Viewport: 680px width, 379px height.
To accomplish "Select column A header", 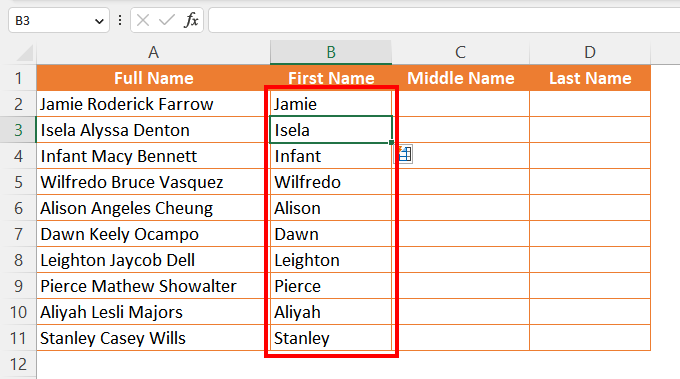I will pos(153,52).
